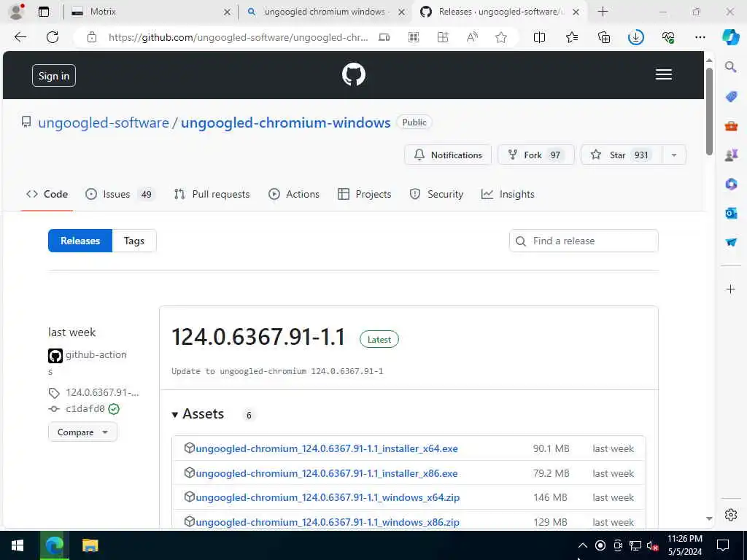Open sidebar settings gear icon
The width and height of the screenshot is (747, 560).
730,515
